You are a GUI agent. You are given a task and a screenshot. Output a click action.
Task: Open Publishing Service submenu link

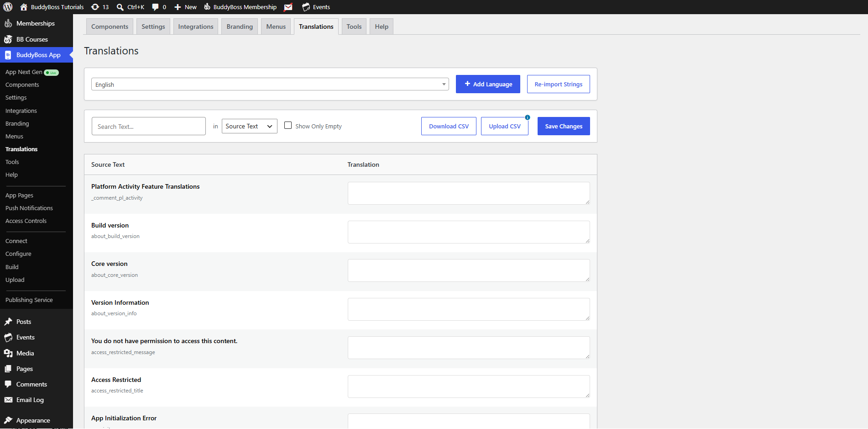click(29, 300)
